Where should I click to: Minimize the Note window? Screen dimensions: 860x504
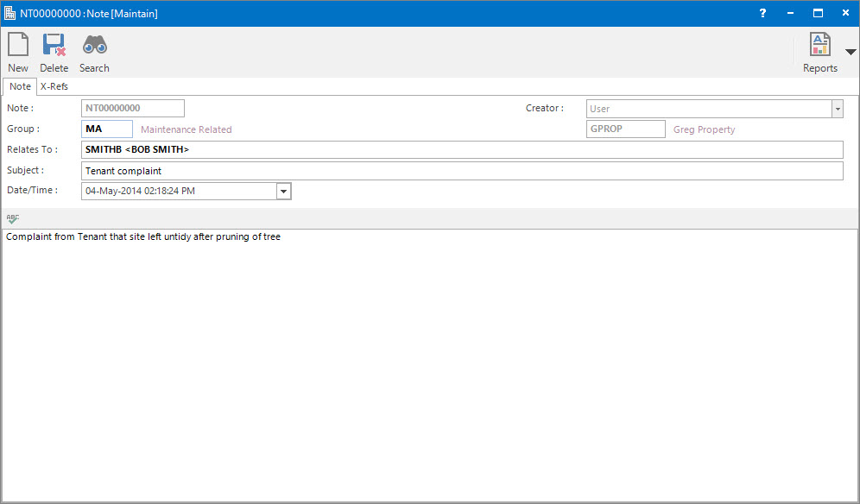point(790,14)
